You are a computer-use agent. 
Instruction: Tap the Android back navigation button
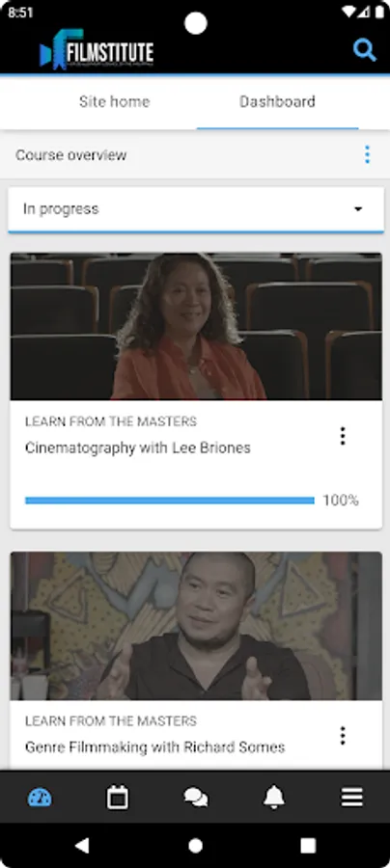point(83,845)
